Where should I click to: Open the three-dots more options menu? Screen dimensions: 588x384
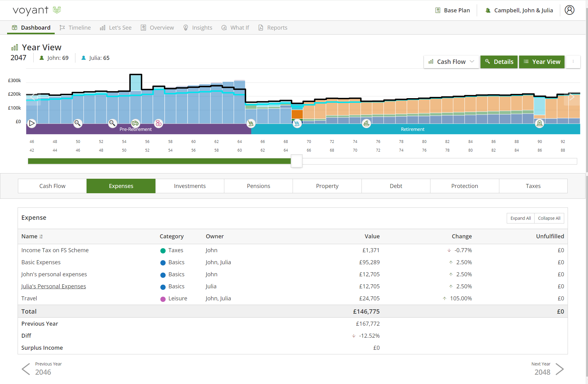[573, 62]
